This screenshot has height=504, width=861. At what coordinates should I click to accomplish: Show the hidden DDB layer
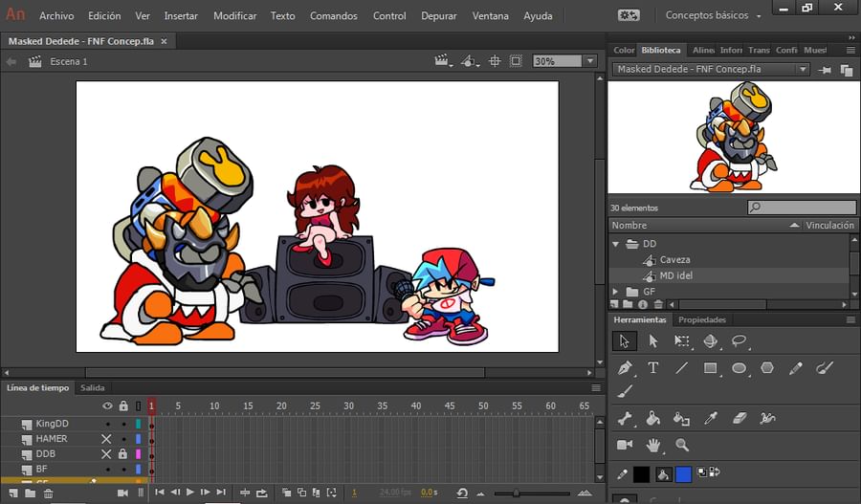coord(106,454)
